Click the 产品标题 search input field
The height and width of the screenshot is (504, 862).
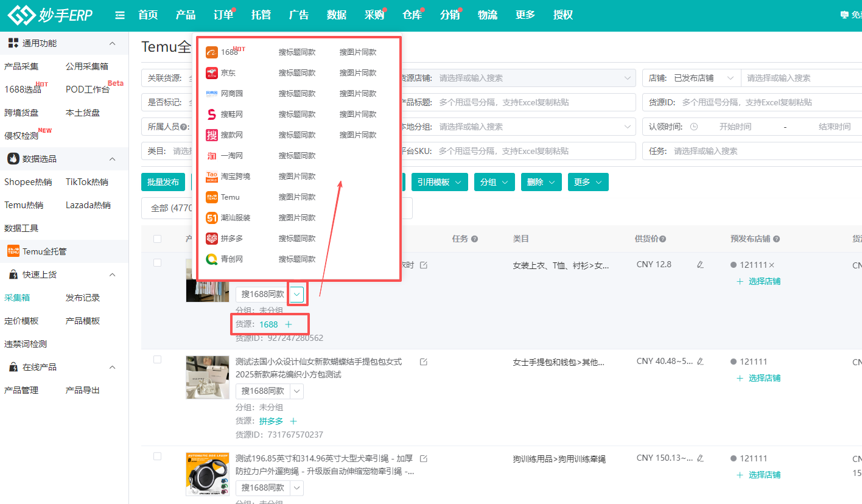point(533,102)
